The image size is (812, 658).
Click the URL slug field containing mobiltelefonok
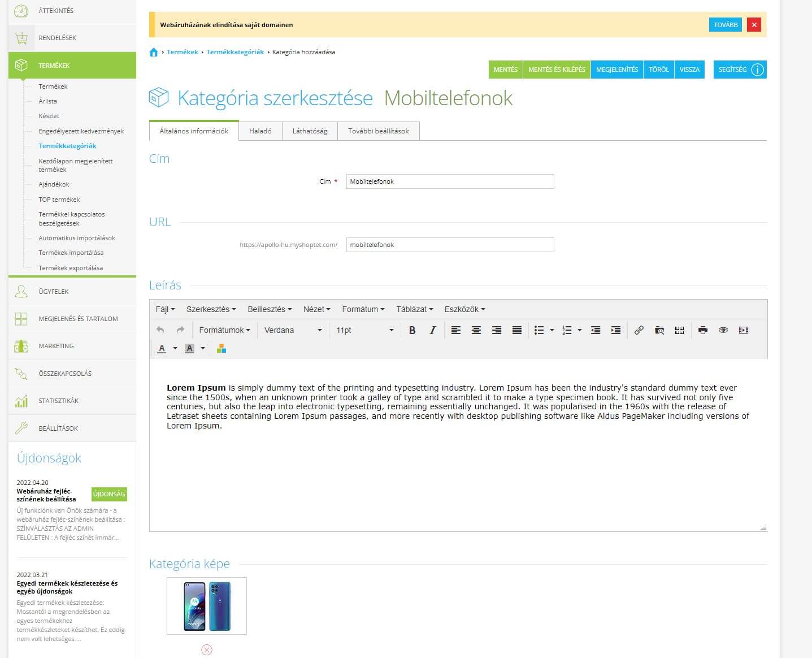450,245
